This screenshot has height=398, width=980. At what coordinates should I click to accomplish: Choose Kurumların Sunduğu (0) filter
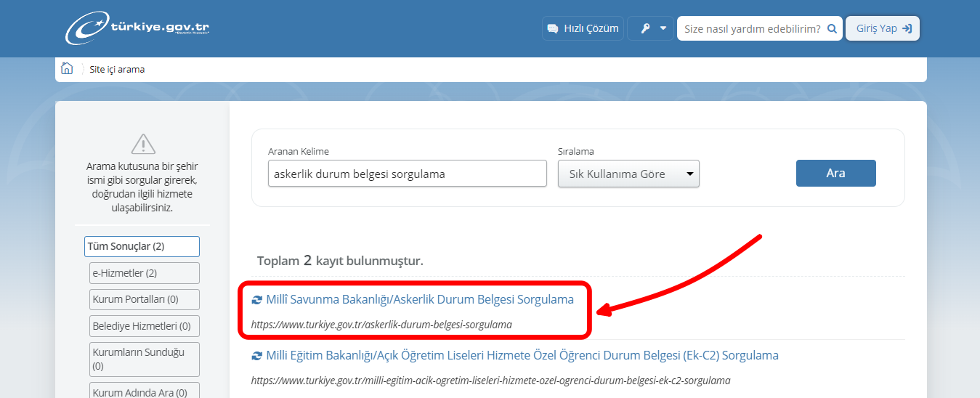pos(144,359)
